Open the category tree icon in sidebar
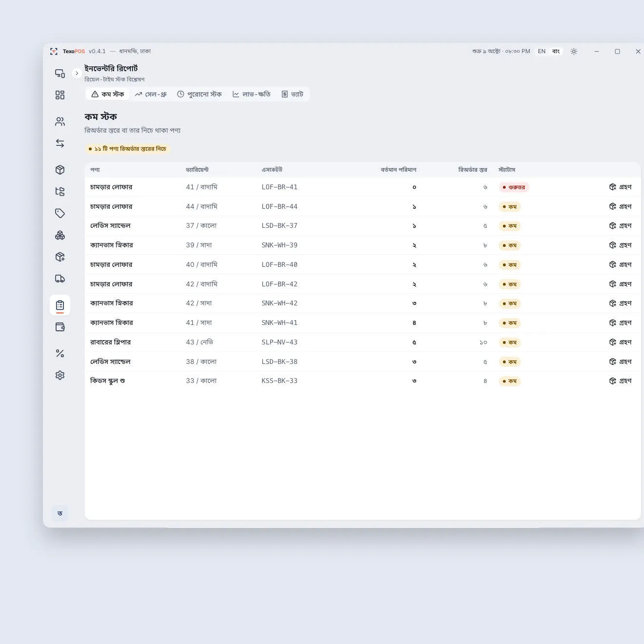This screenshot has width=644, height=644. [60, 191]
